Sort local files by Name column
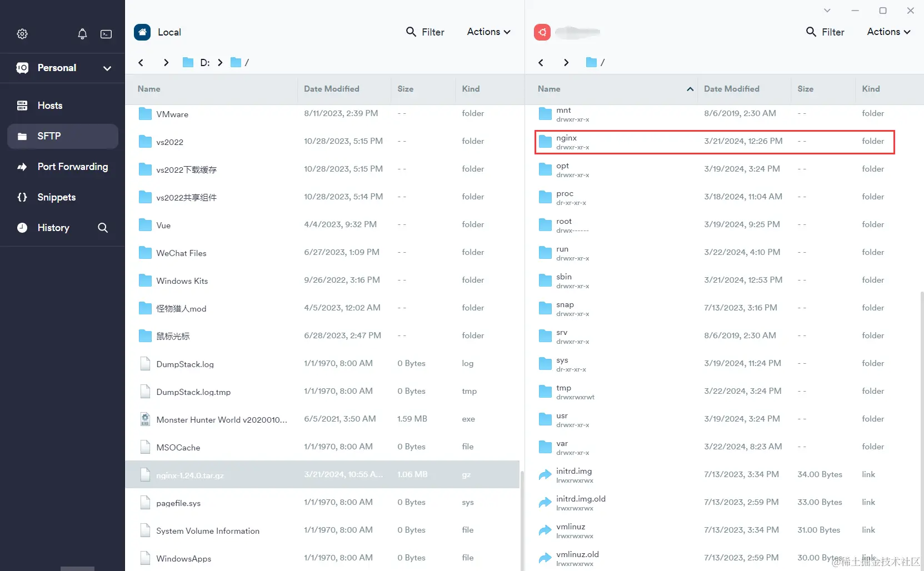 pos(149,89)
